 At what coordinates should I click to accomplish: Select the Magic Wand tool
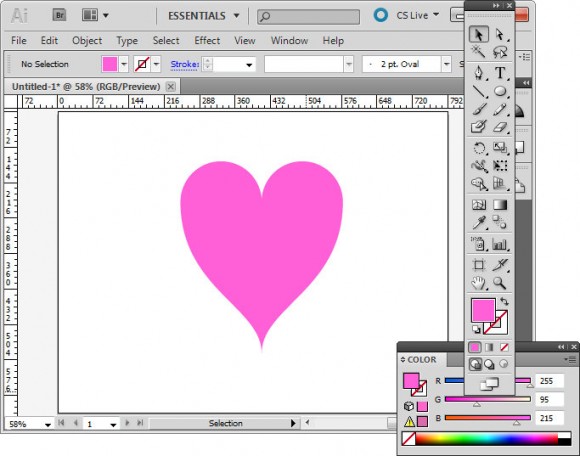479,51
